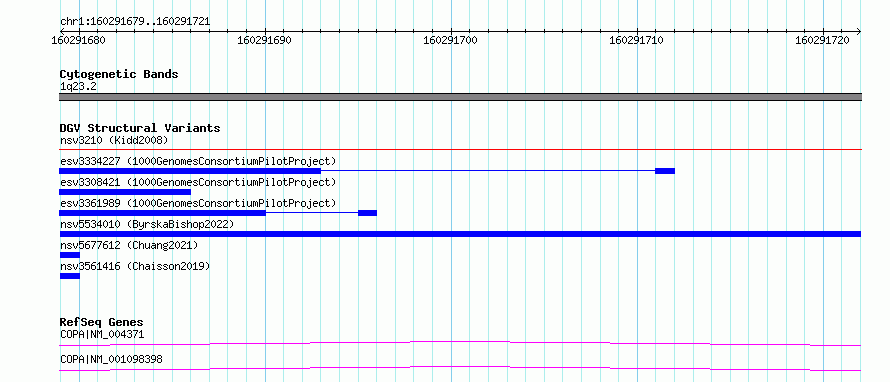Open variant esv3334227 label
This screenshot has height=382, width=890.
[198, 161]
